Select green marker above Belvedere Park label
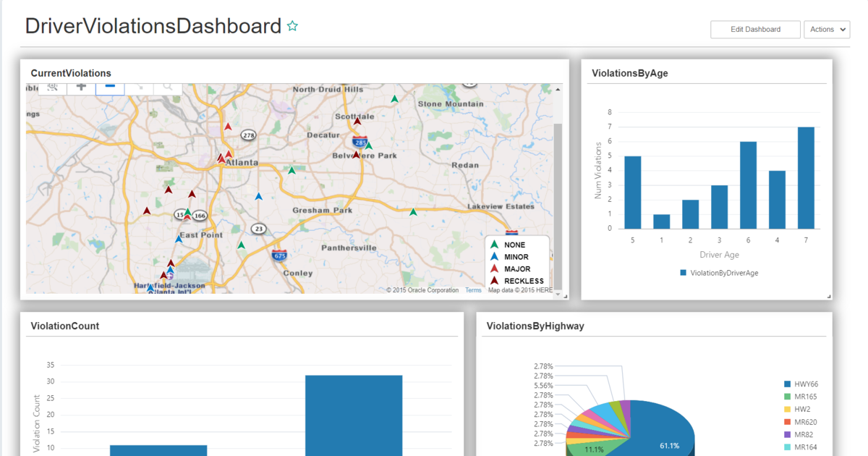Screen dimensions: 868x456 (368, 145)
